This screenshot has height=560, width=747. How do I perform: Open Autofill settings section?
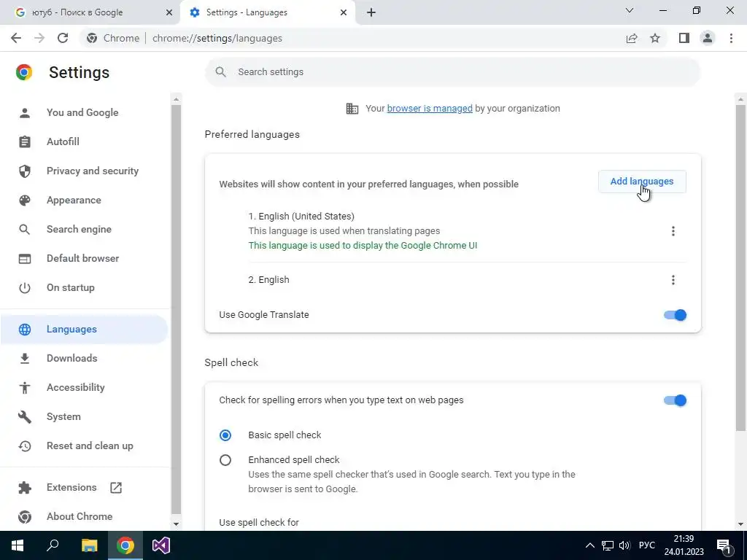(84, 141)
